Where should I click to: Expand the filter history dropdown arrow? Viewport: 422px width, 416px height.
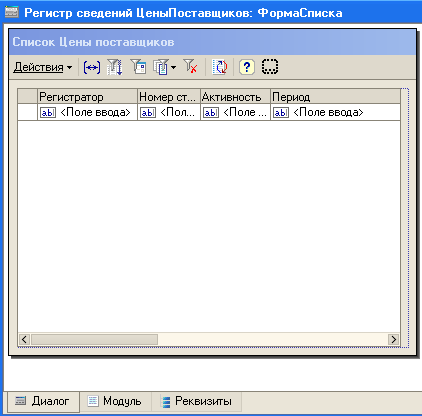174,68
